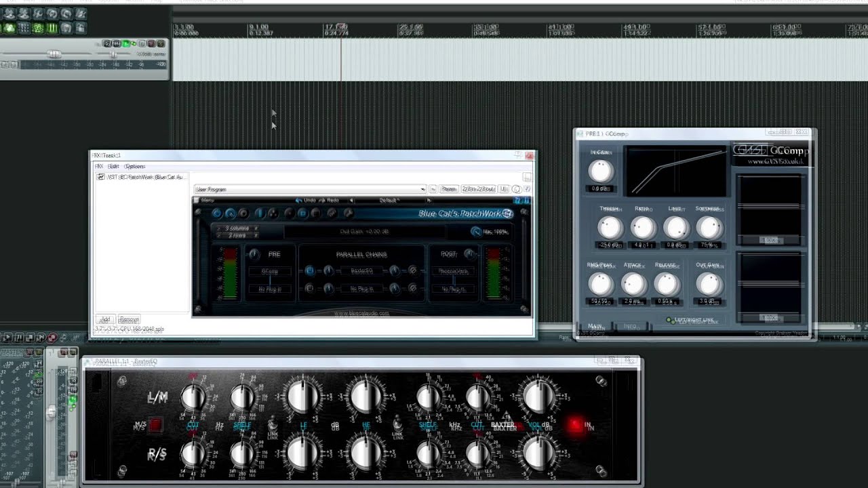This screenshot has height=488, width=868.
Task: Click the Save project icon in REAPER toolbar
Action: pyautogui.click(x=24, y=14)
